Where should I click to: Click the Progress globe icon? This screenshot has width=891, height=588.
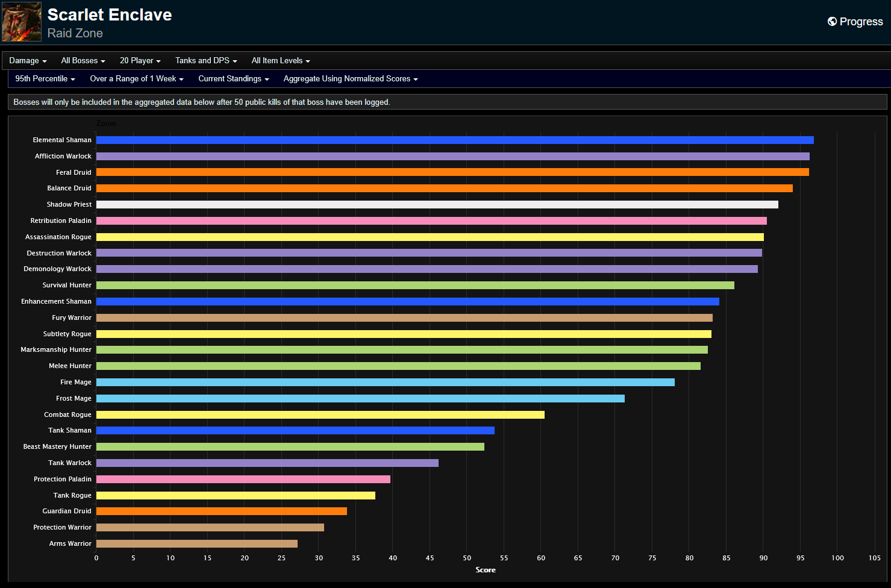832,21
